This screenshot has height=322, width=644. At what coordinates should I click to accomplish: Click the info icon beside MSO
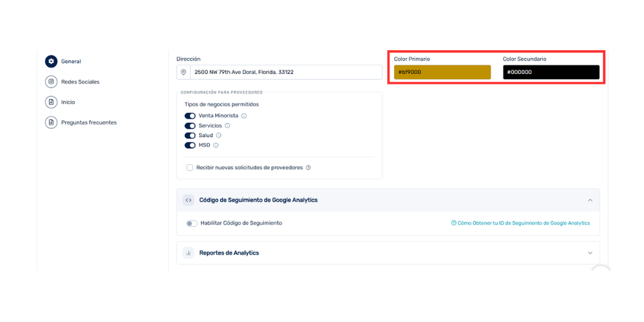coord(216,145)
